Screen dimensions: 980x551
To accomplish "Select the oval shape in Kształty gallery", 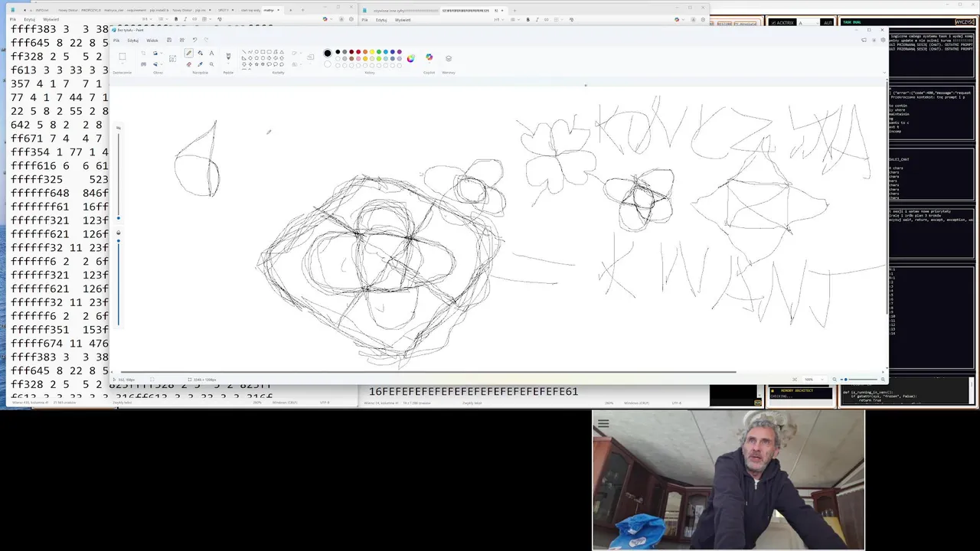I will [x=256, y=51].
